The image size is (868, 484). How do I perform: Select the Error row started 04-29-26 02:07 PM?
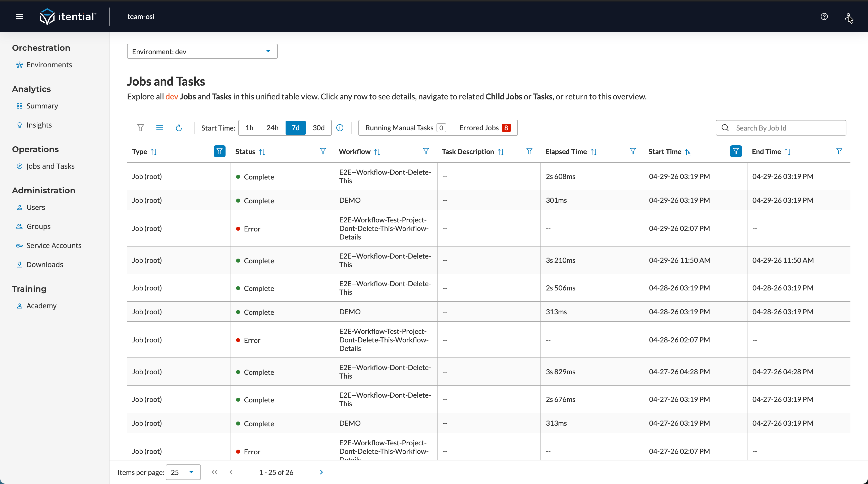pos(489,228)
